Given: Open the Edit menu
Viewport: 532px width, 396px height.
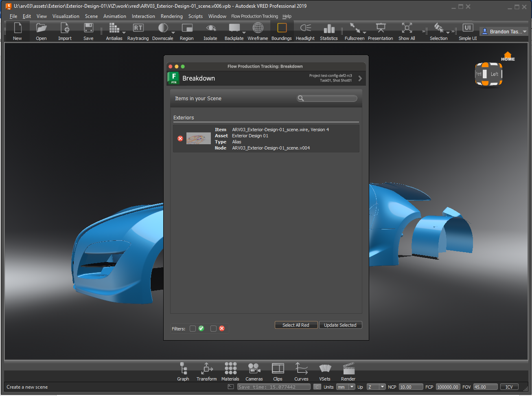Looking at the screenshot, I should [x=27, y=16].
